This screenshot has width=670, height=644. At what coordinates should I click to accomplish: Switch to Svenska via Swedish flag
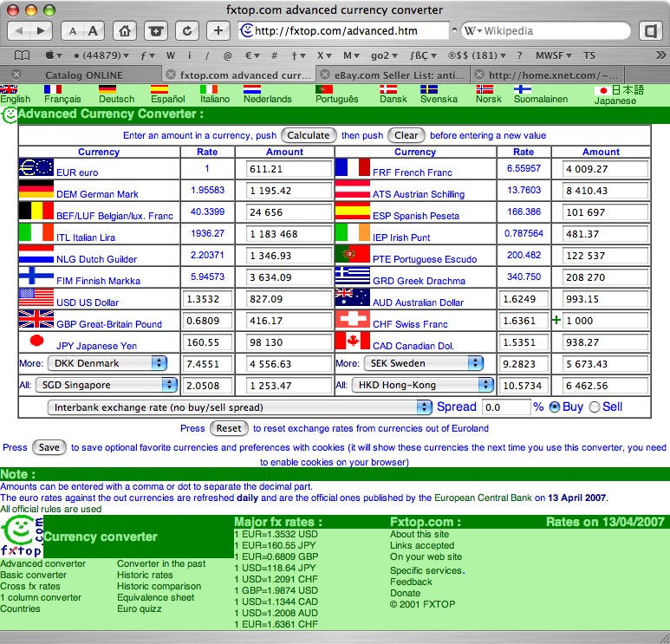pos(429,89)
